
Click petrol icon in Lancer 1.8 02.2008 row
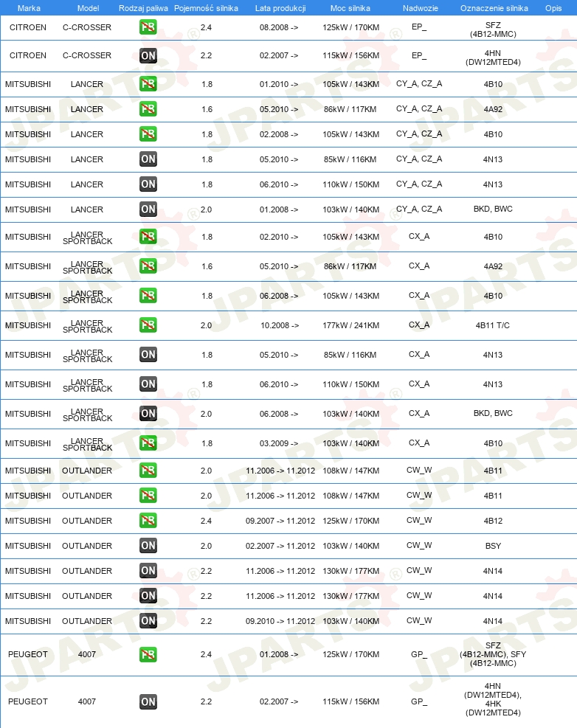point(148,134)
